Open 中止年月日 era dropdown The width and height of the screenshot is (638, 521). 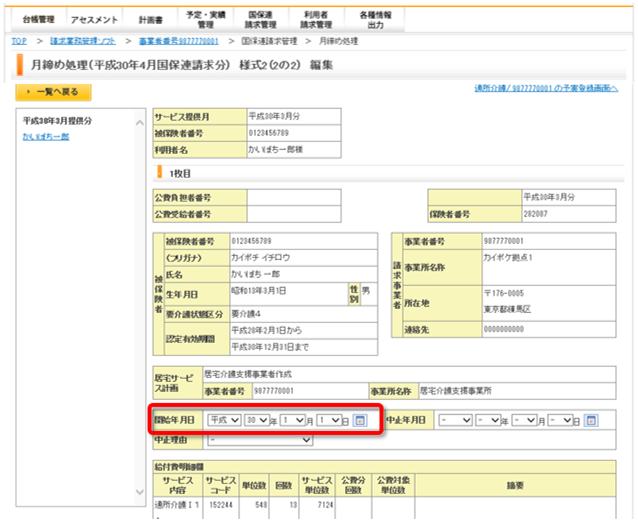click(456, 420)
